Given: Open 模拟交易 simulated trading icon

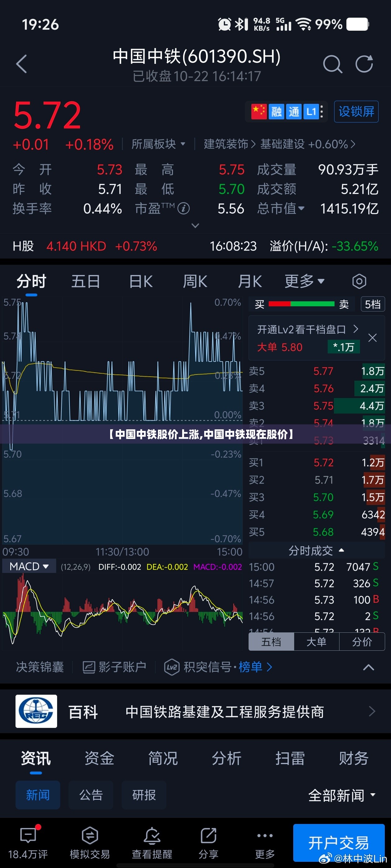Looking at the screenshot, I should tap(90, 835).
